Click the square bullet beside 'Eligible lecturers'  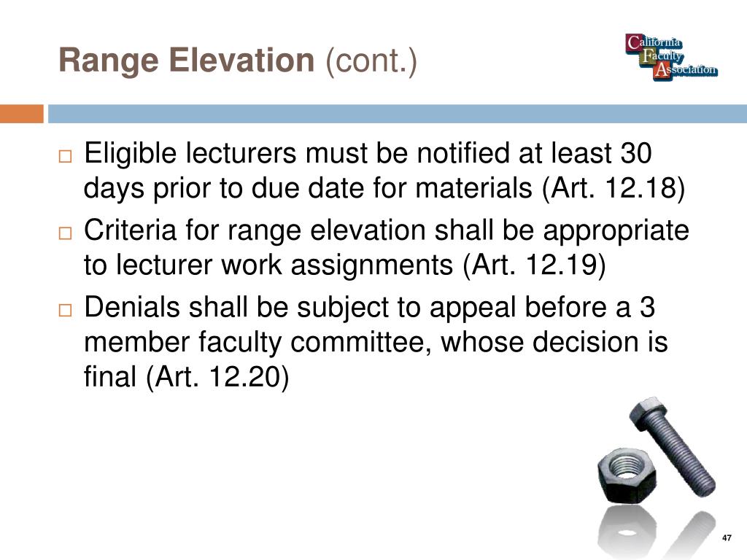[x=65, y=156]
